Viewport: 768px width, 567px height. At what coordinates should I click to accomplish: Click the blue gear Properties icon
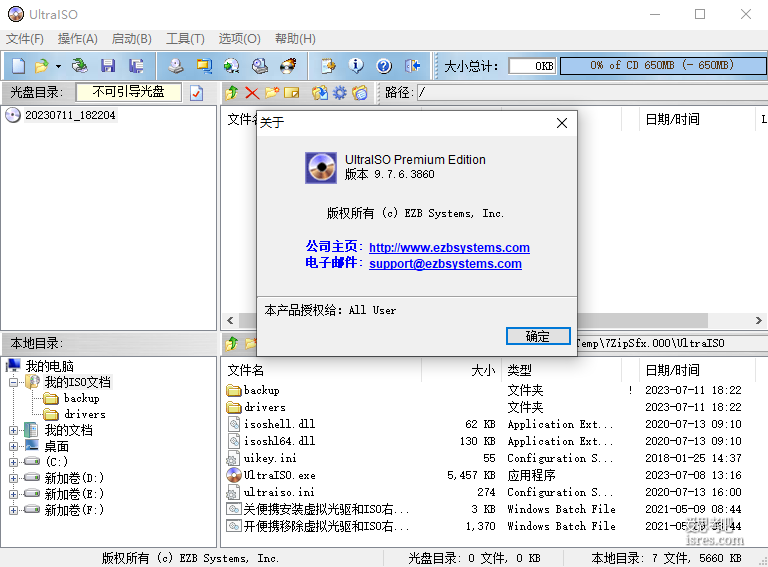pos(339,93)
